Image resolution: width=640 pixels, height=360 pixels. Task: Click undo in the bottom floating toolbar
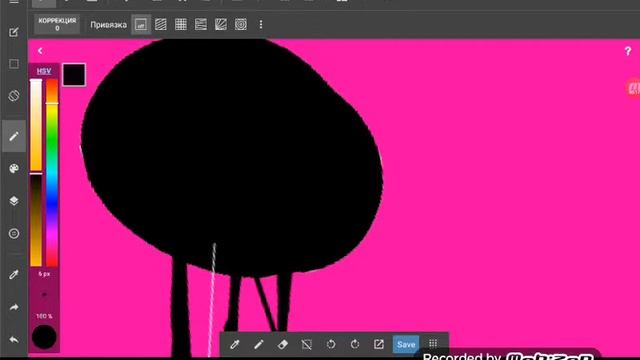(x=331, y=344)
